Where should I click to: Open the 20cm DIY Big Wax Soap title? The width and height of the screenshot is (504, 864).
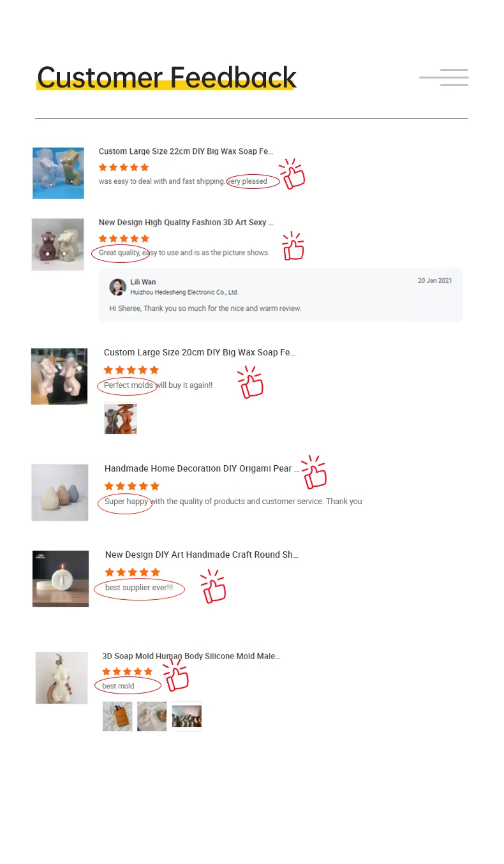click(x=200, y=352)
